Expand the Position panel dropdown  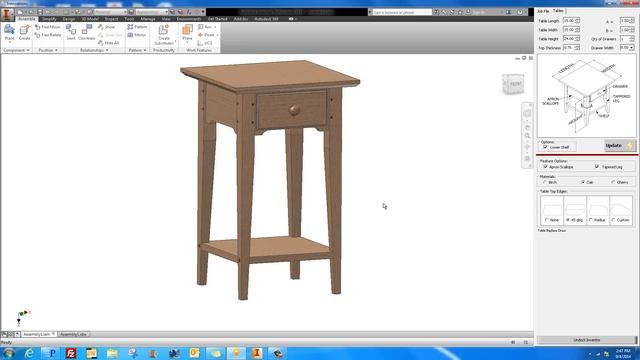tap(56, 50)
